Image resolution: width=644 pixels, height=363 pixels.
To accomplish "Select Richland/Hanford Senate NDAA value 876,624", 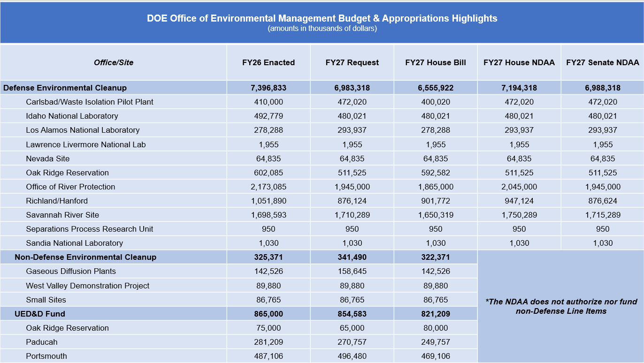I will pos(603,201).
